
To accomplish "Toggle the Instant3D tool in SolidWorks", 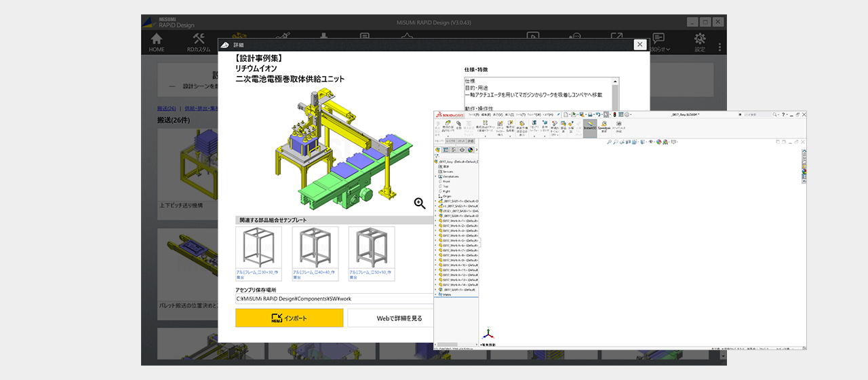I will coord(589,125).
